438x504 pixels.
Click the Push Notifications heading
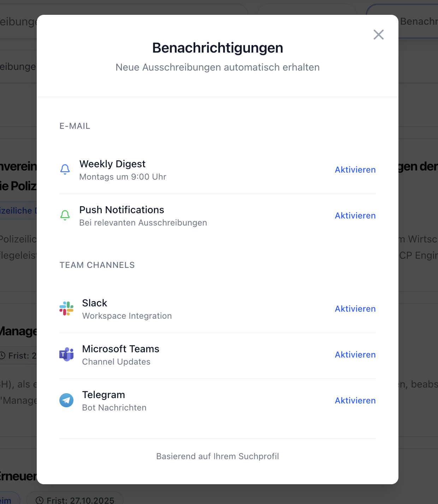pos(122,210)
